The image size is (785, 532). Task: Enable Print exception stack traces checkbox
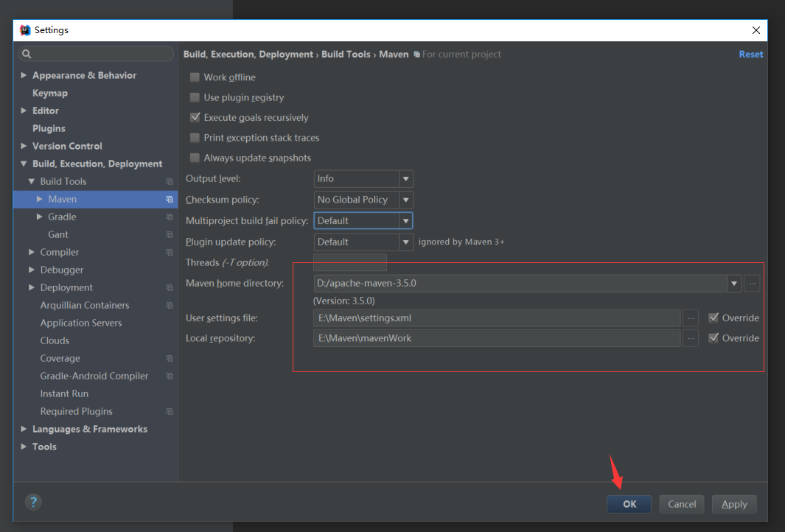point(195,138)
